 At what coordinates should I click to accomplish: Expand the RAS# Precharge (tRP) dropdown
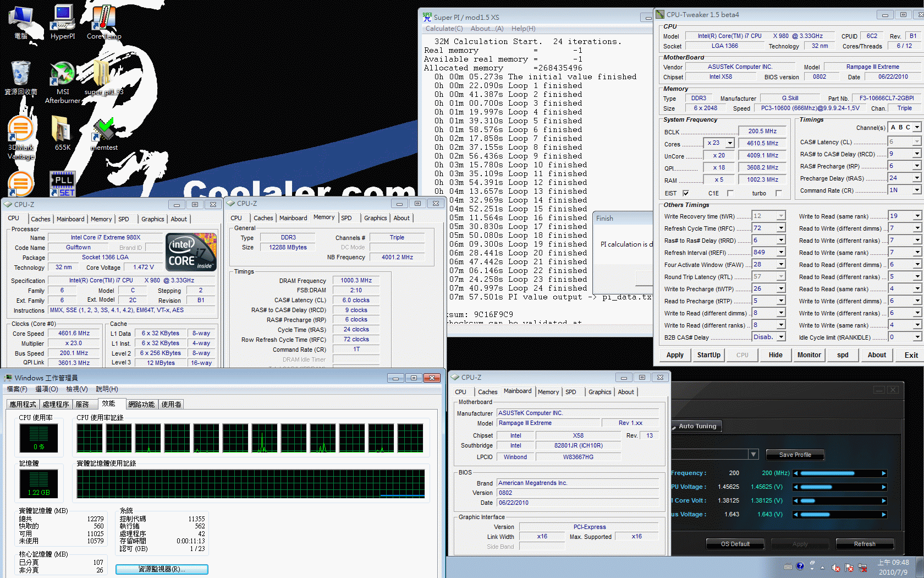917,166
